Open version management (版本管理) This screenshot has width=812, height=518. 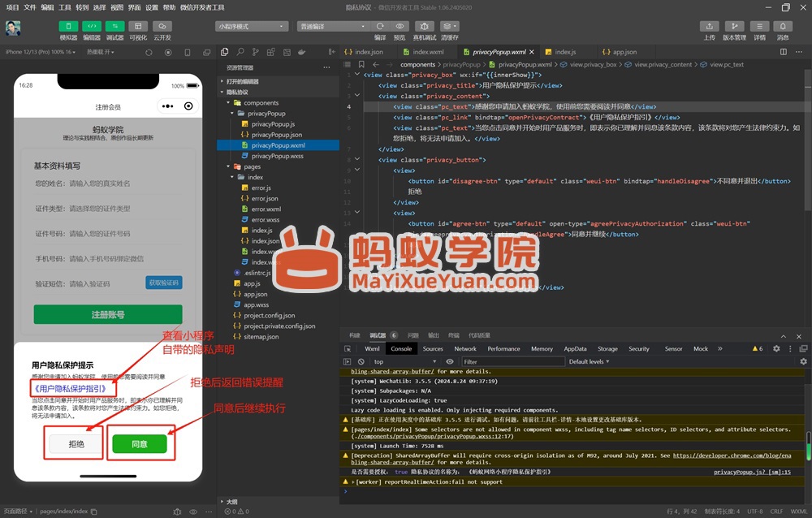(x=734, y=27)
